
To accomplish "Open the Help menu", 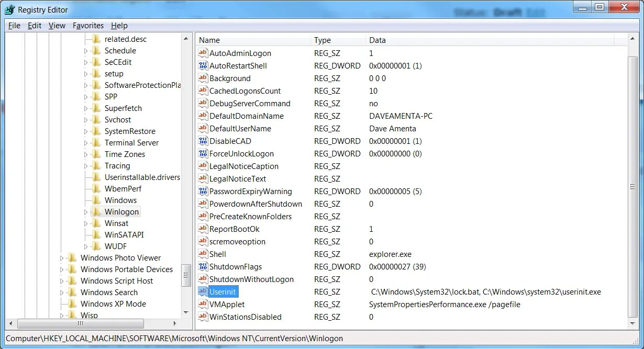I will point(119,25).
